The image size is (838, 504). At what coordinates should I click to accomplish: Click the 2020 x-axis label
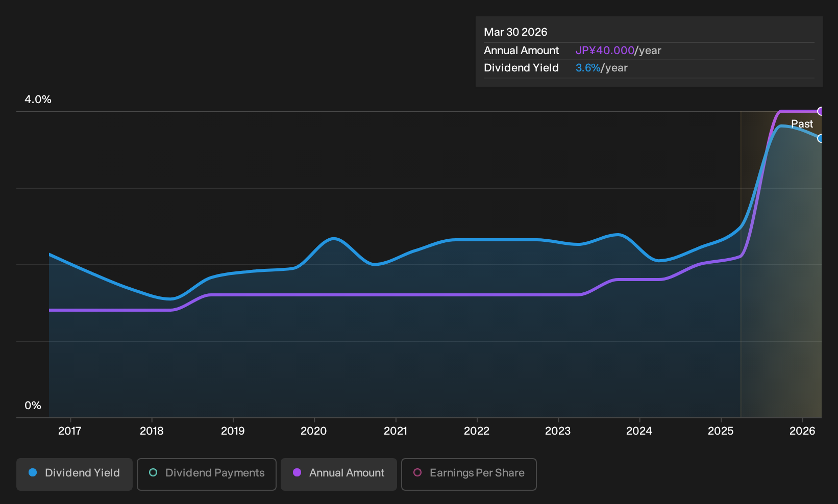point(314,431)
